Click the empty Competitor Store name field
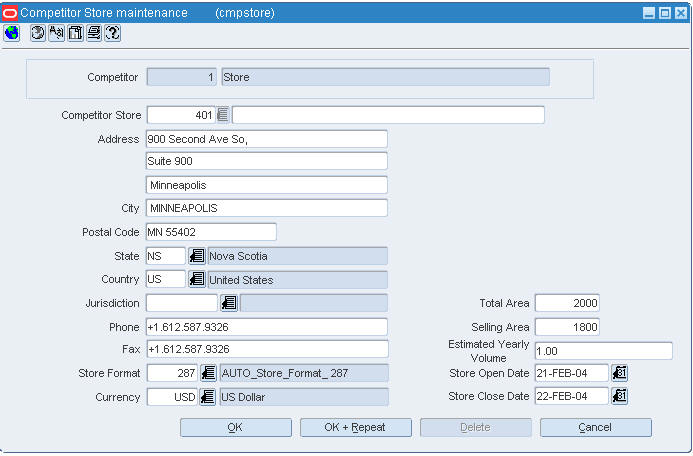The height and width of the screenshot is (456, 693). [388, 115]
